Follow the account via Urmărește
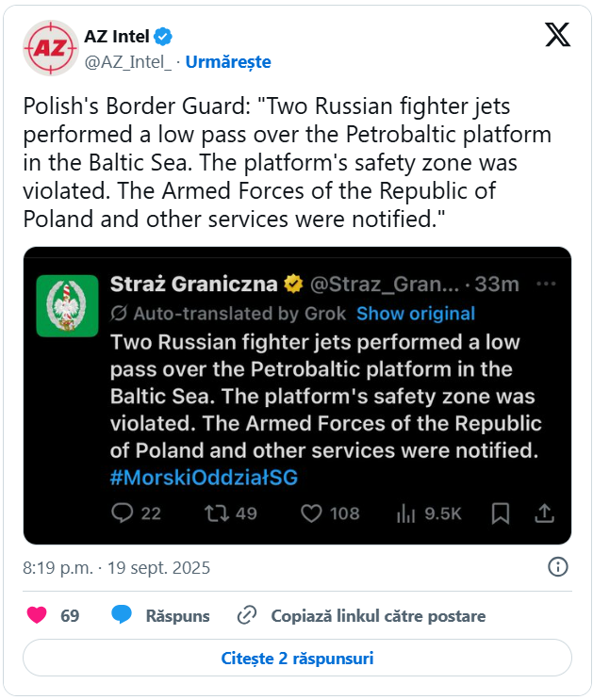Image resolution: width=593 pixels, height=700 pixels. [228, 62]
